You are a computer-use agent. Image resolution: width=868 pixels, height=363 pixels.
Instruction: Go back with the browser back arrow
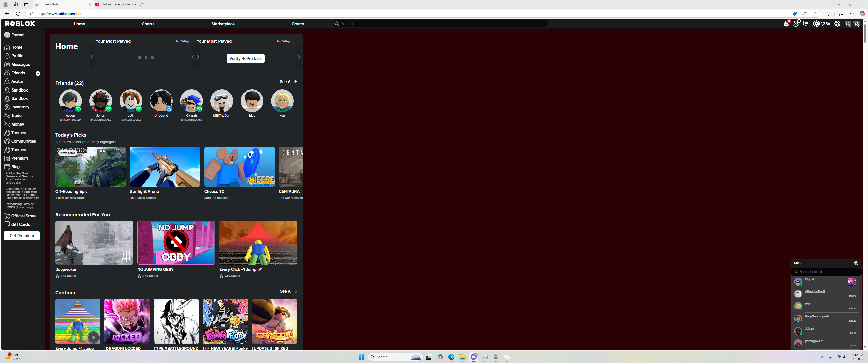click(7, 13)
